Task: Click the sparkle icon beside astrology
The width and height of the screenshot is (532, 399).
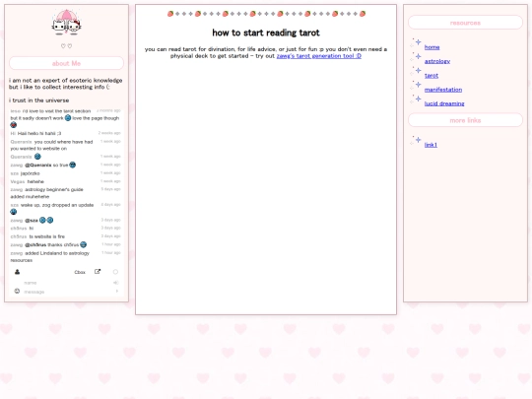Action: (x=417, y=58)
